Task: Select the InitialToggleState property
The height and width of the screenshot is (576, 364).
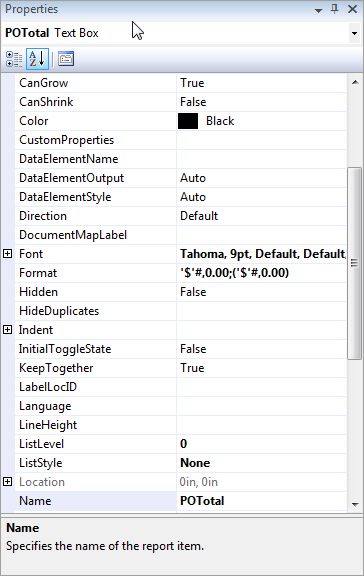Action: tap(65, 349)
